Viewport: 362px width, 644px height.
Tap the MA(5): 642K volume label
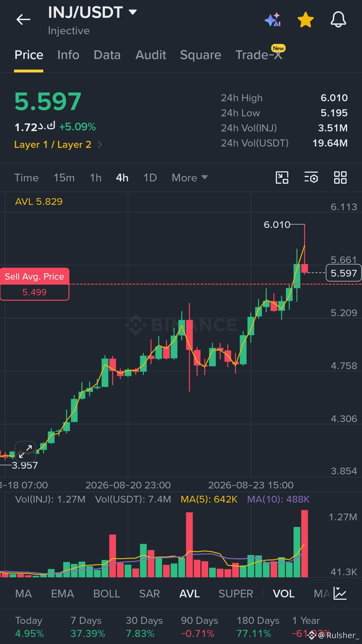pos(209,499)
